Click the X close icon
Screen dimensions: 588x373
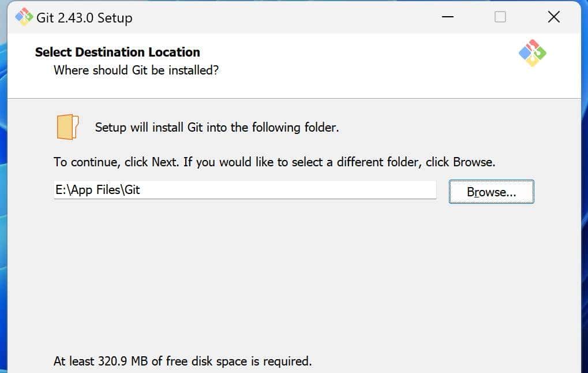coord(552,17)
